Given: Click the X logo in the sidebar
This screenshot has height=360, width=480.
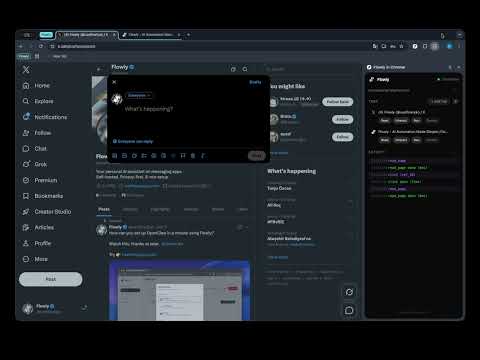Looking at the screenshot, I should pos(26,70).
